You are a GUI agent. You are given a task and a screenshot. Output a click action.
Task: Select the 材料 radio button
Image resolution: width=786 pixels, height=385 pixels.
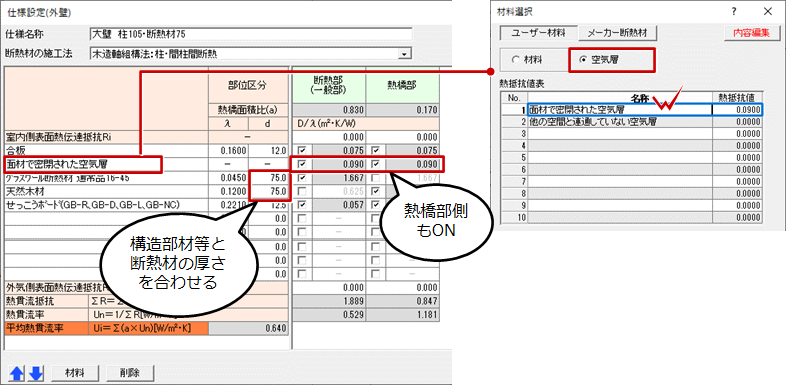tap(515, 59)
